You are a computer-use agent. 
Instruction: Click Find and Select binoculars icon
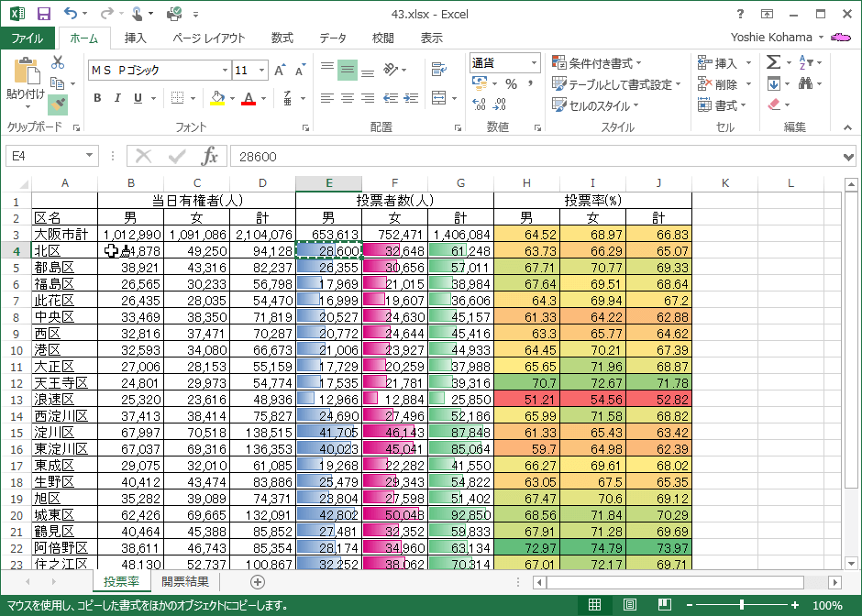pos(806,83)
